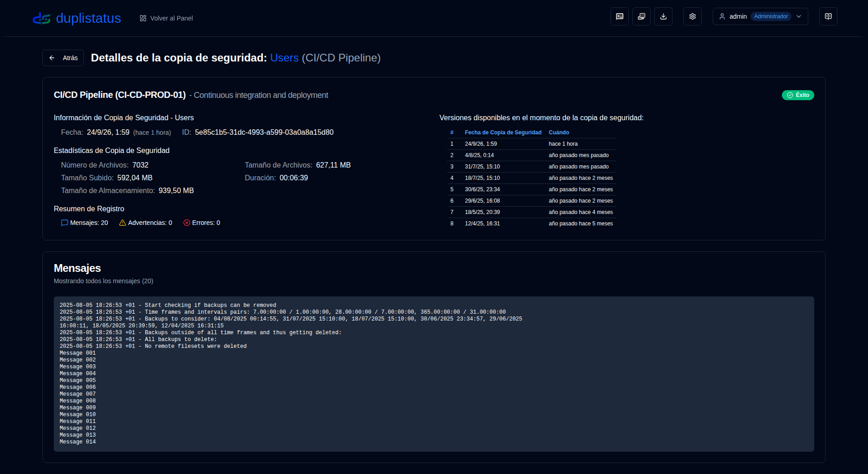Click the duplistatus logo icon
Image resolution: width=868 pixels, height=474 pixels.
[x=41, y=18]
